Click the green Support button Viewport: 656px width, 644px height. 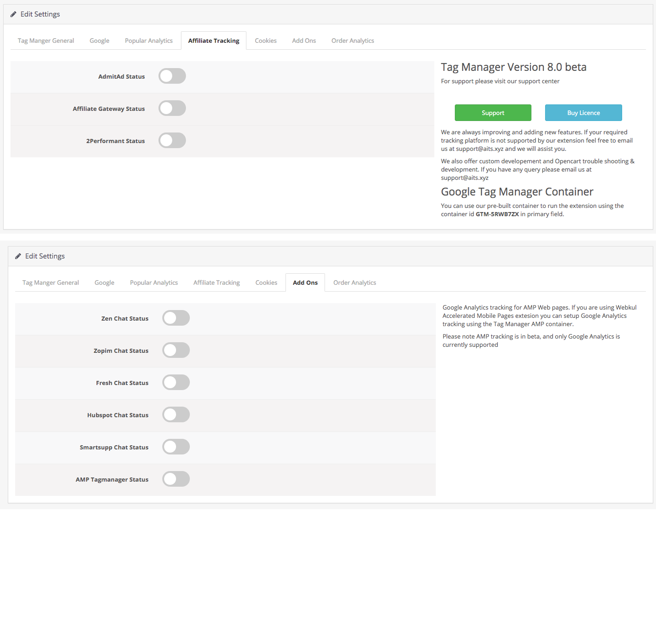[x=493, y=113]
